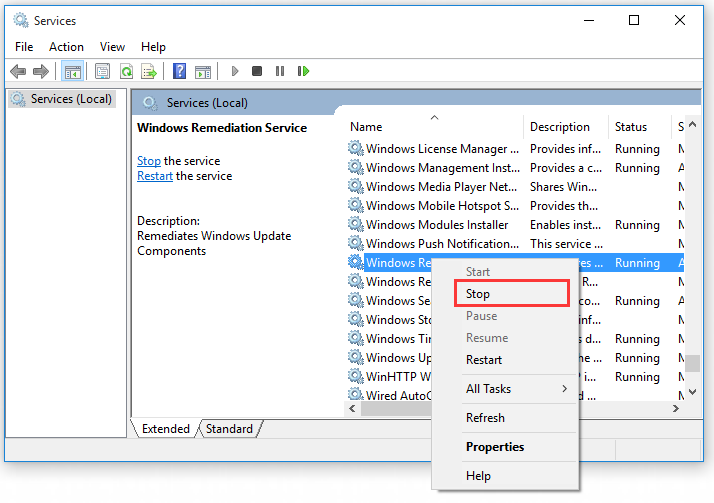Image resolution: width=714 pixels, height=503 pixels.
Task: Click gear icon beside Windows Modules Installer
Action: pos(356,224)
